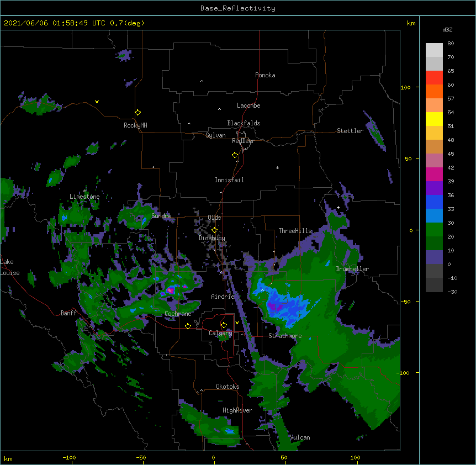Screen dimensions: 476x465
Task: Click the yellow V marker northwest of RockyMH
Action: click(x=97, y=102)
